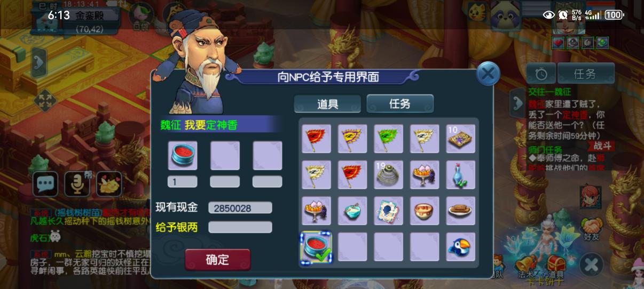Tap the 给予银两 silver amount field
The image size is (644, 289).
[x=240, y=227]
